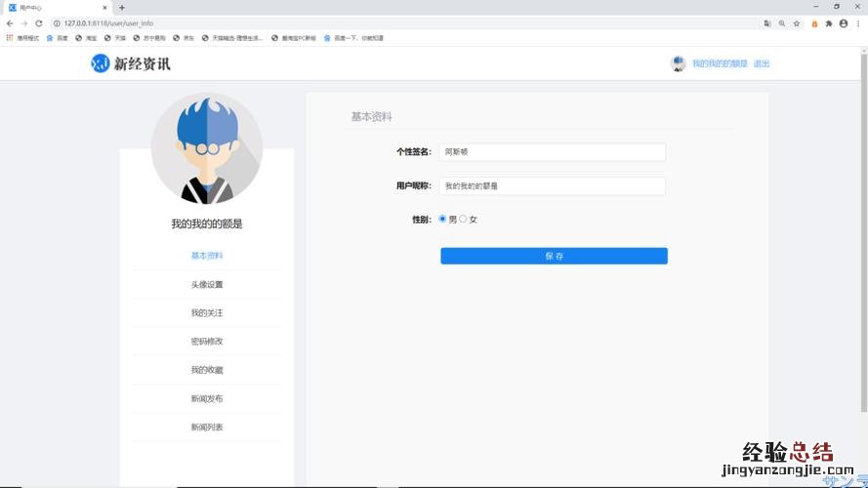Click the 退出 logout link

[762, 63]
